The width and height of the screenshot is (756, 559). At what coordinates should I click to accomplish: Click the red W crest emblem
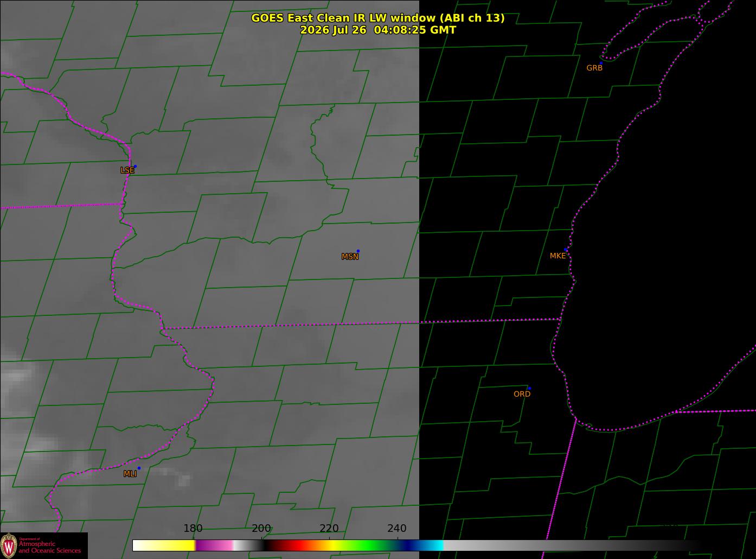click(9, 545)
